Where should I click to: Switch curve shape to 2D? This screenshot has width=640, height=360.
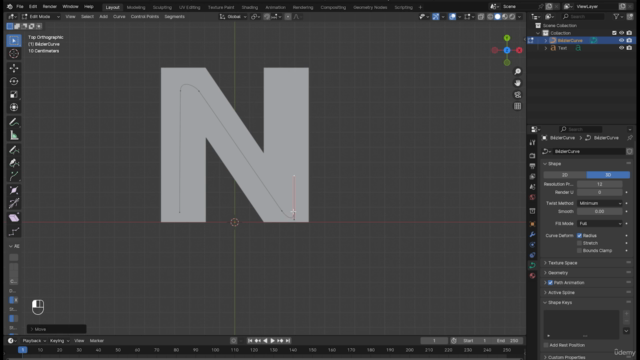[565, 175]
